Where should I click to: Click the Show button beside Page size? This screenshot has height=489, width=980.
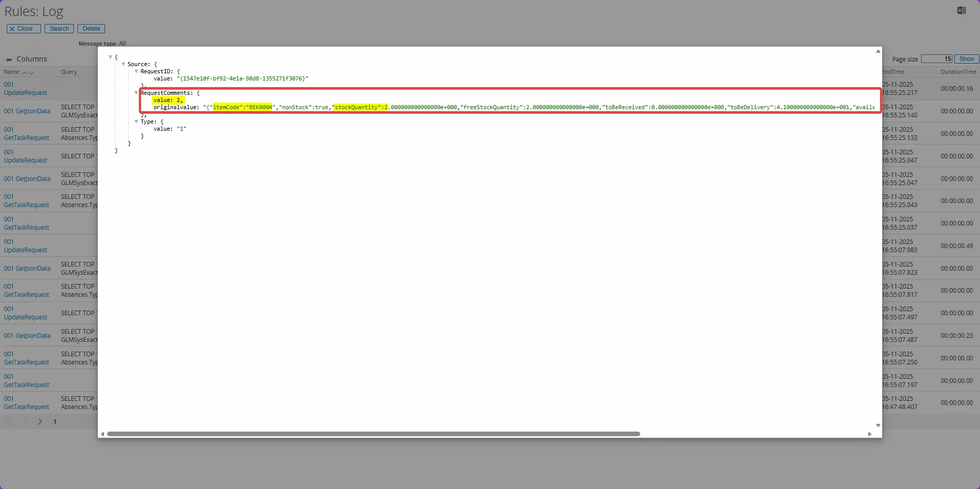point(968,59)
